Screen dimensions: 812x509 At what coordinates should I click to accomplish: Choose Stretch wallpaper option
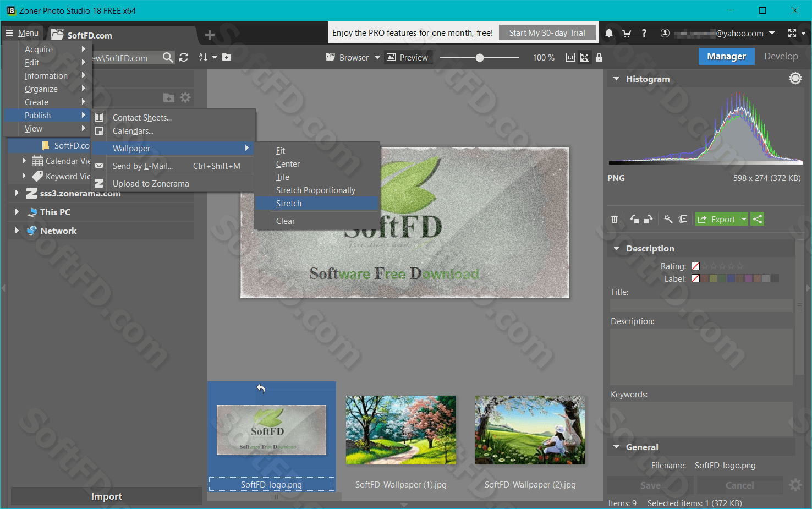pyautogui.click(x=317, y=203)
